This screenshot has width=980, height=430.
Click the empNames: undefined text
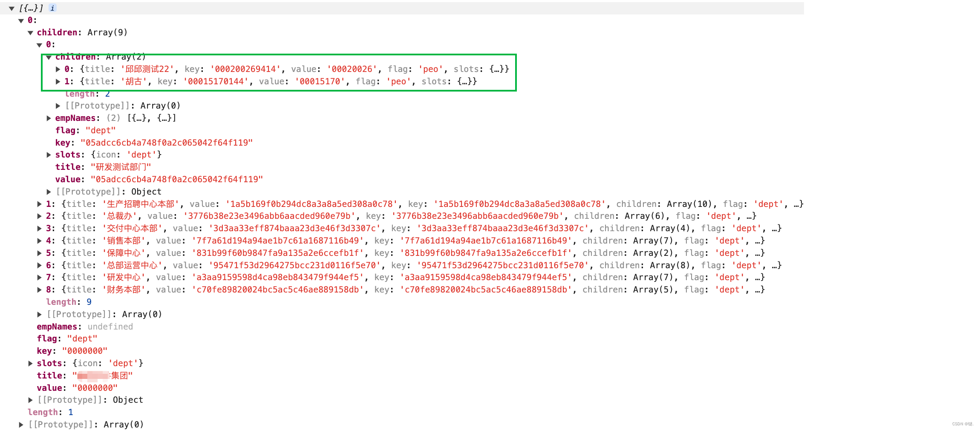(x=85, y=327)
